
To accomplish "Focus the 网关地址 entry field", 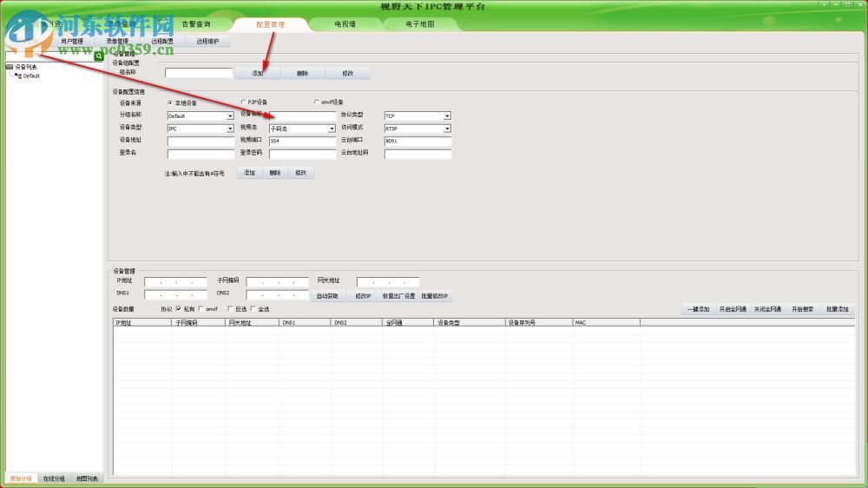I will pyautogui.click(x=387, y=282).
